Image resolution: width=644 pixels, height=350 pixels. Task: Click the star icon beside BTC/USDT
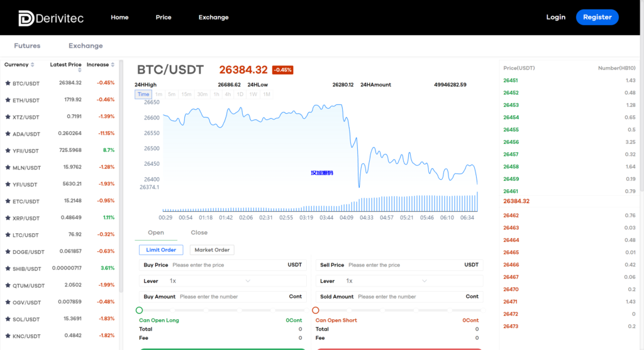point(8,83)
